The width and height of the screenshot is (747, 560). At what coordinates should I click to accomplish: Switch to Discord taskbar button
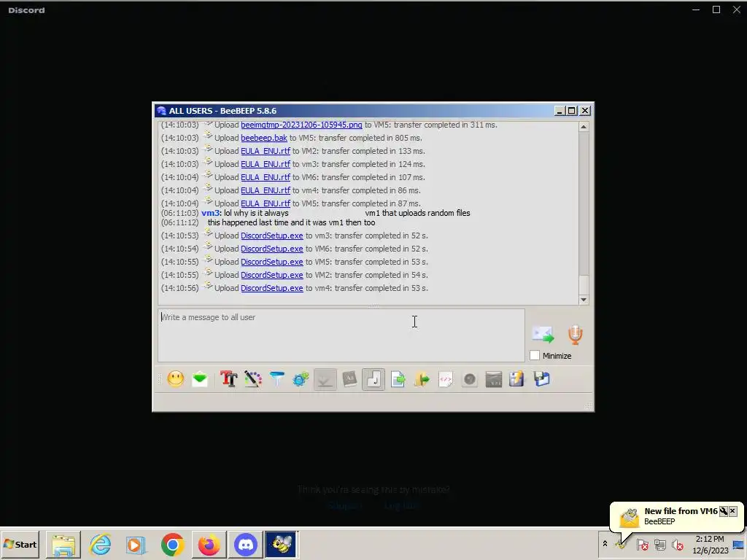245,544
